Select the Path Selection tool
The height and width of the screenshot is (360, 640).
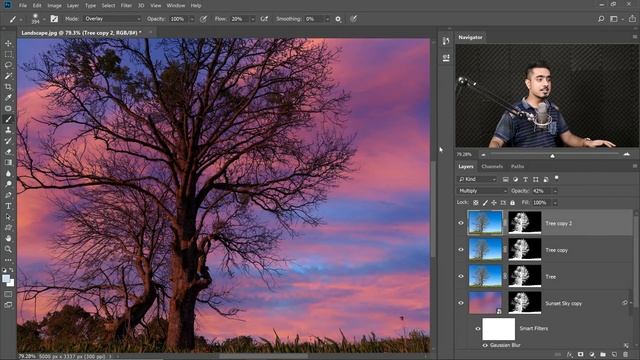click(x=8, y=217)
